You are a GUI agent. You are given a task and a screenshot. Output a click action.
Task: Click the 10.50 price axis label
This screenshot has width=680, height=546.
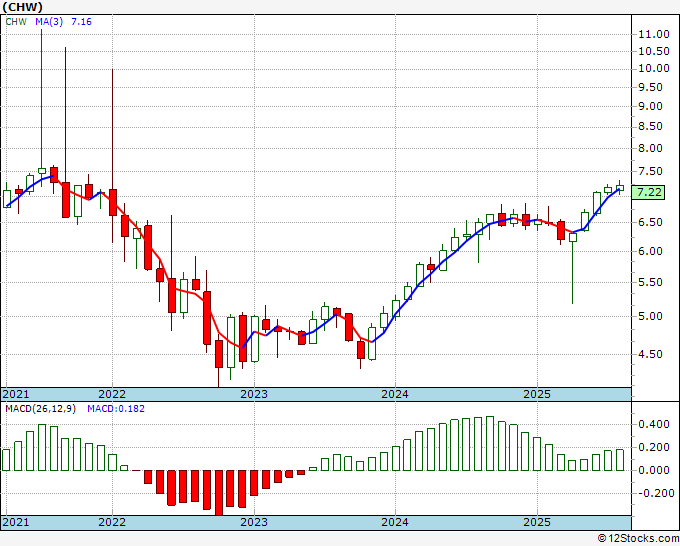(x=654, y=51)
